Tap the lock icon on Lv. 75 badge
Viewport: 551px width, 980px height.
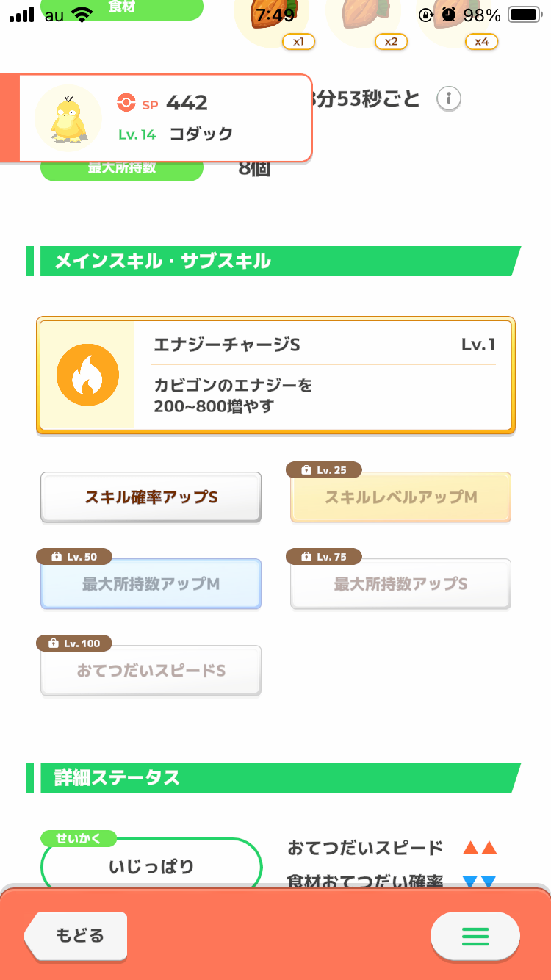pos(306,557)
